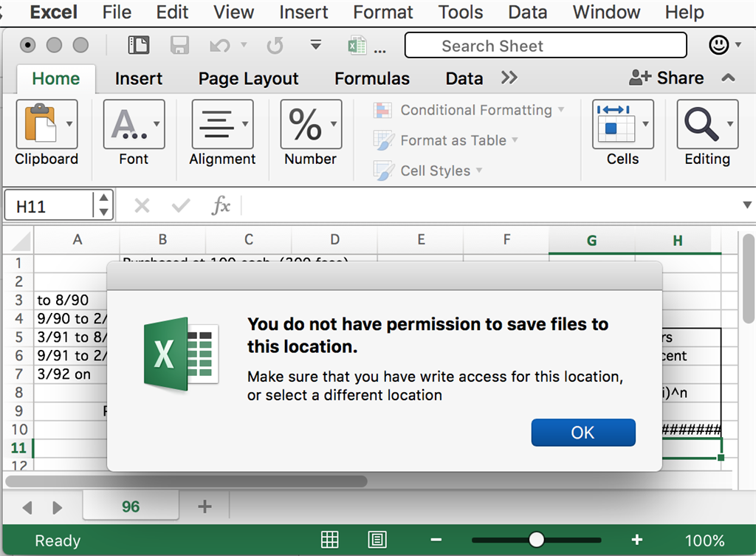
Task: Switch to the Page Layout tab
Action: (x=248, y=78)
